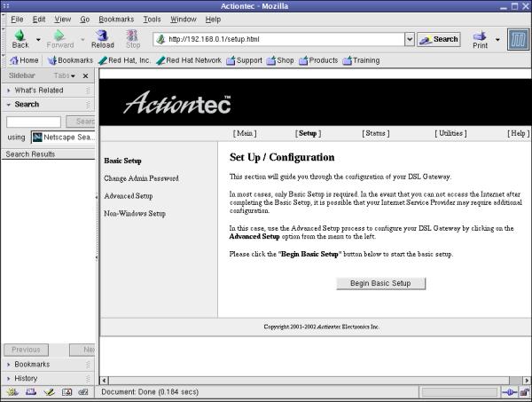This screenshot has height=402, width=532.
Task: Open the sidebar Tabs dropdown
Action: tap(64, 75)
